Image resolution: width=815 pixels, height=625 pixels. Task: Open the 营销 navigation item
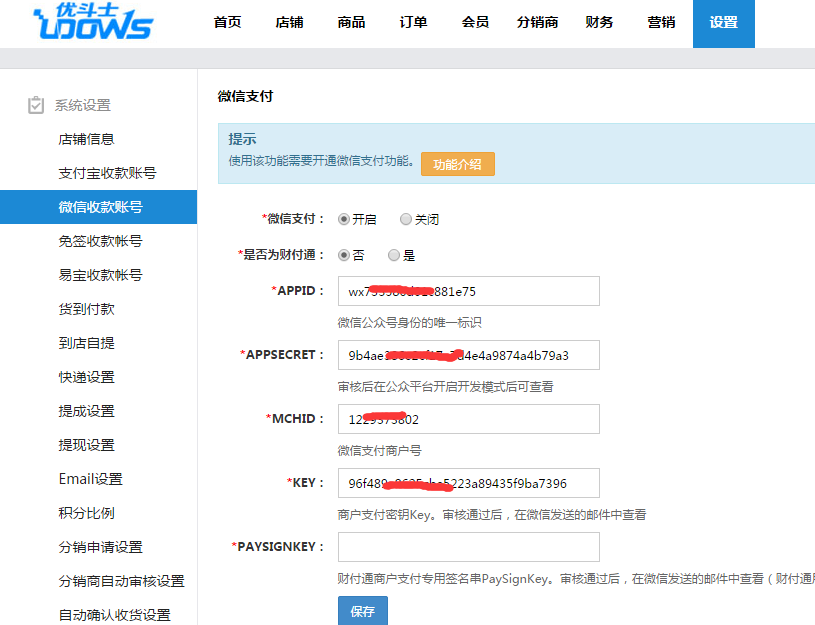[661, 23]
